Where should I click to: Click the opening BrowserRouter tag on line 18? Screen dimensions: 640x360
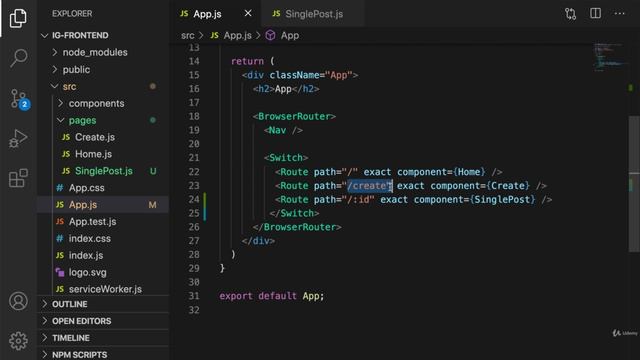point(294,116)
